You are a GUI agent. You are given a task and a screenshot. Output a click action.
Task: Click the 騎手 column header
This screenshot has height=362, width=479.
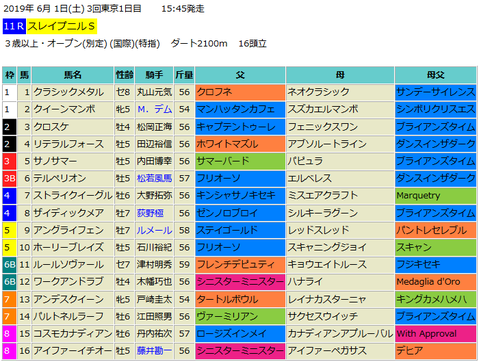pyautogui.click(x=154, y=75)
